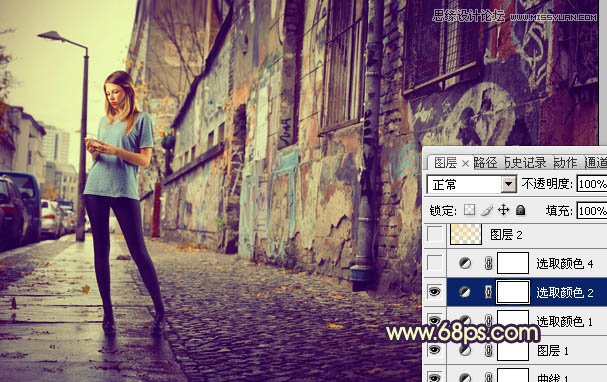Switch to the 图层 tab
The image size is (607, 382).
pyautogui.click(x=445, y=163)
